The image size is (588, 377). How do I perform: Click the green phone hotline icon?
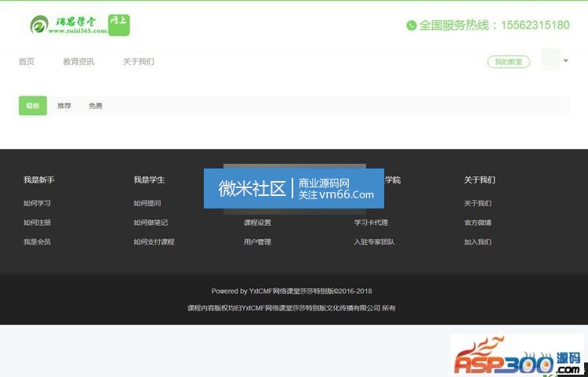coord(412,25)
